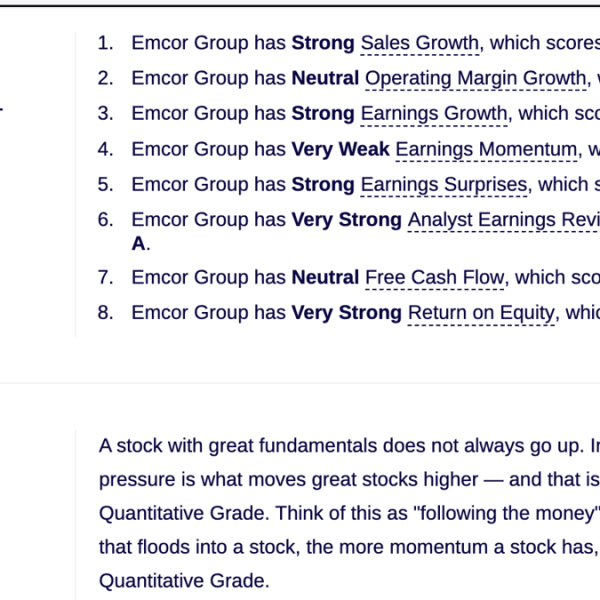Click bold Neutral in Operating Margin item

[x=325, y=78]
